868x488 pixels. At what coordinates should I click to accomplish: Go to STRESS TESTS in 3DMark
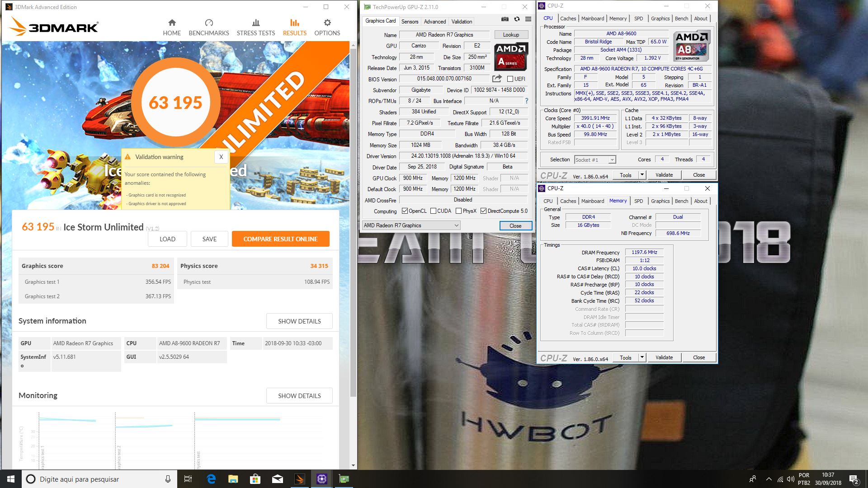click(x=256, y=28)
